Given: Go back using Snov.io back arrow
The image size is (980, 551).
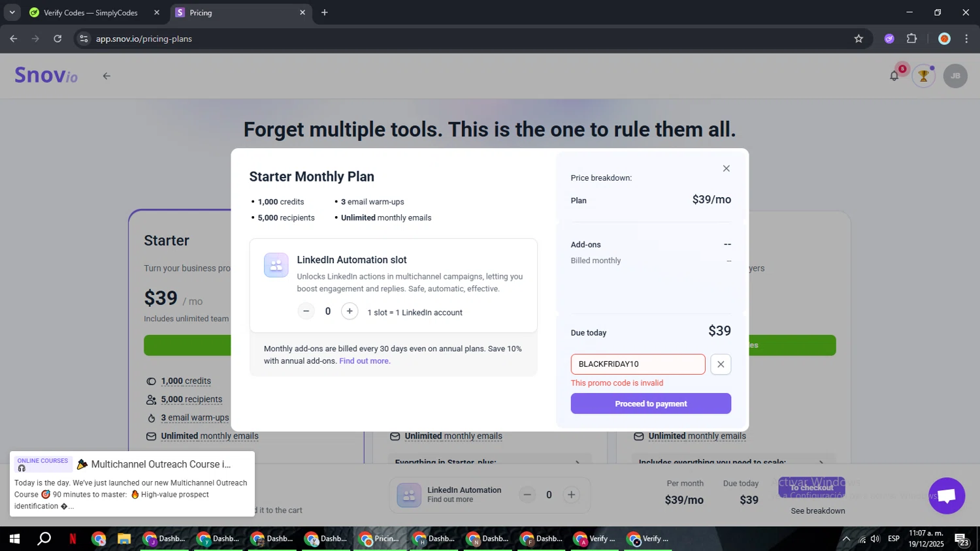Looking at the screenshot, I should click(x=106, y=76).
